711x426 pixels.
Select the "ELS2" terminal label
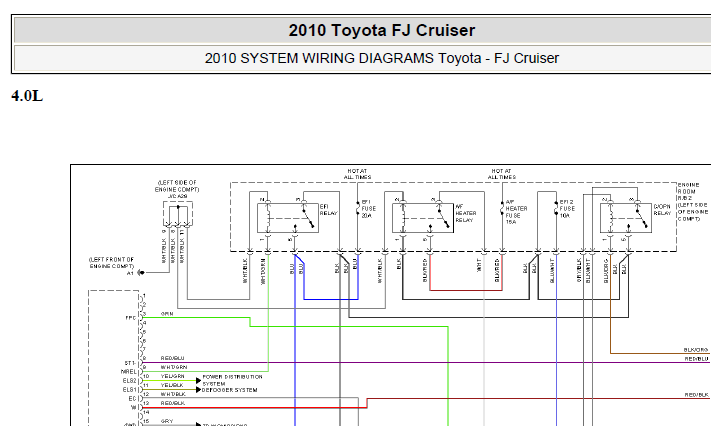[129, 381]
